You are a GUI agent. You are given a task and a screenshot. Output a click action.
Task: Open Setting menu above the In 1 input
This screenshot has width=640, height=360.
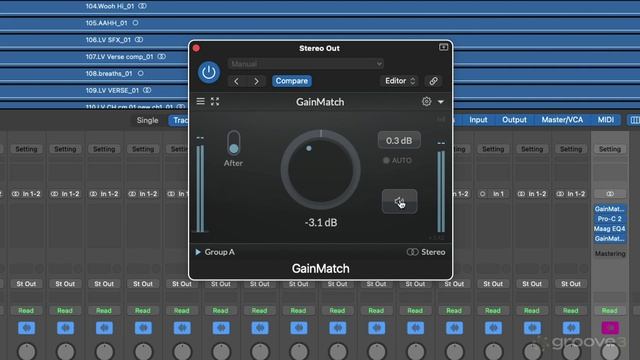pyautogui.click(x=493, y=149)
